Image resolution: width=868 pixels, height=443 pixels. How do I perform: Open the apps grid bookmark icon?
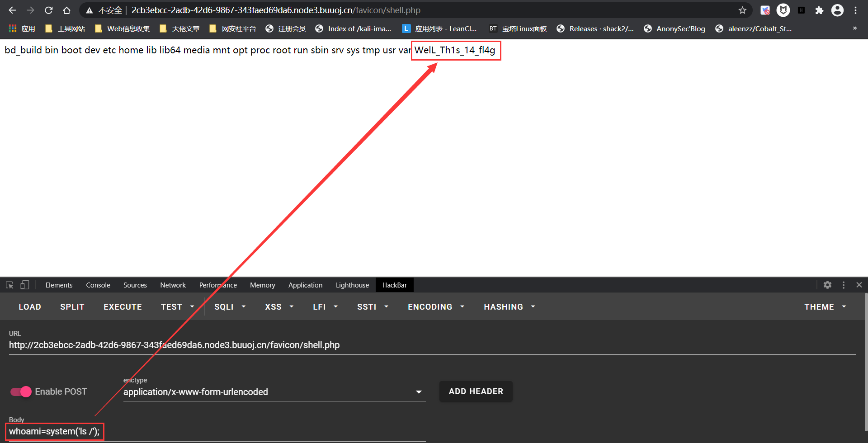pos(22,28)
